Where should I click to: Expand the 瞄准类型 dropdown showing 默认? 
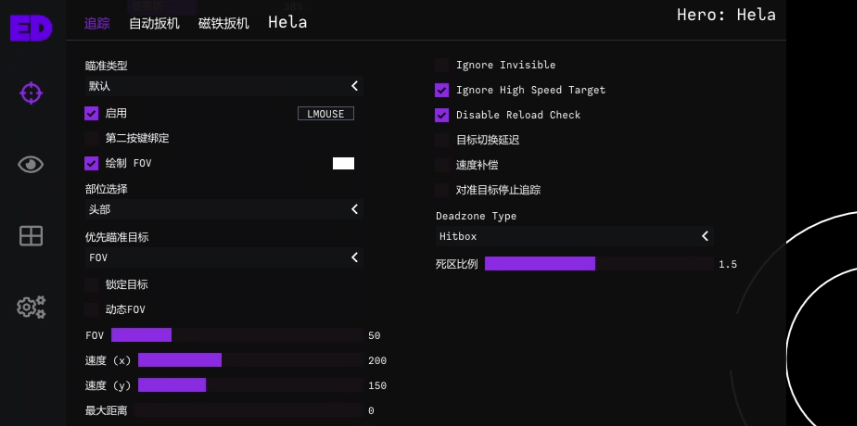[224, 86]
